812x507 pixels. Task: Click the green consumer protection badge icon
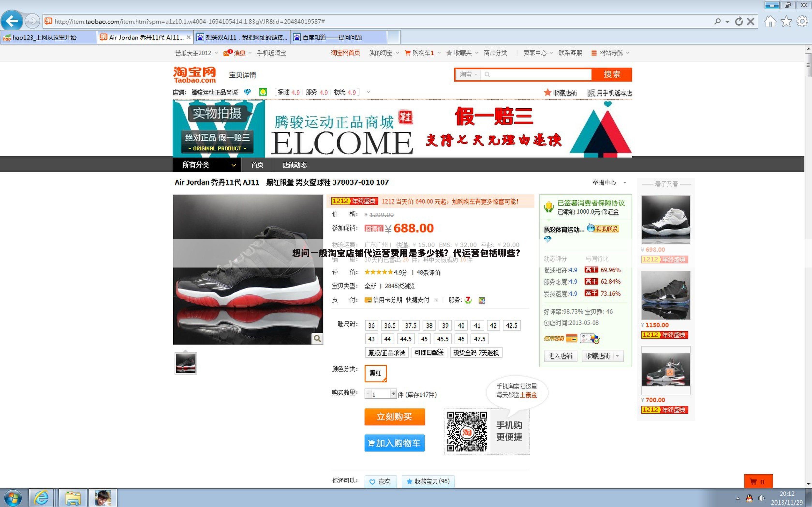click(263, 92)
